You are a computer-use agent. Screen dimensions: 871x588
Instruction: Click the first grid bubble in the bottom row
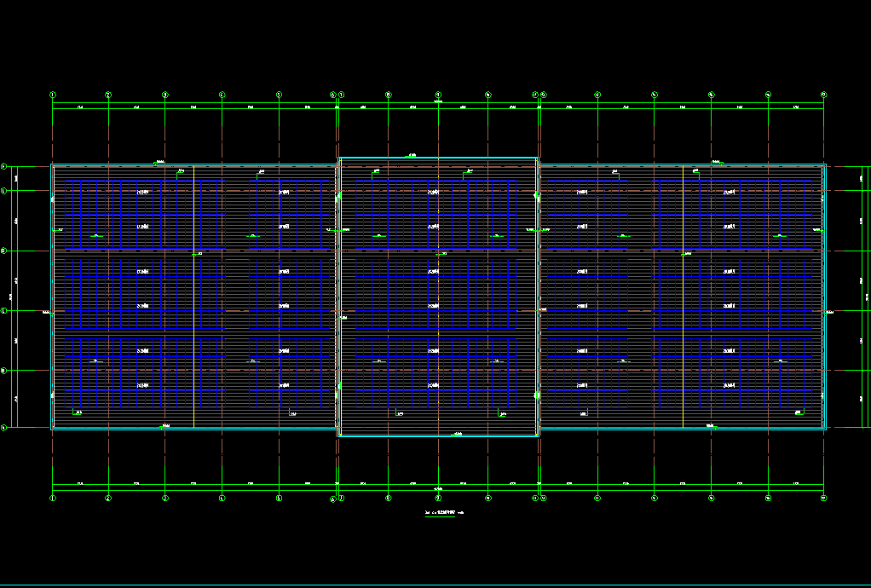coord(53,498)
